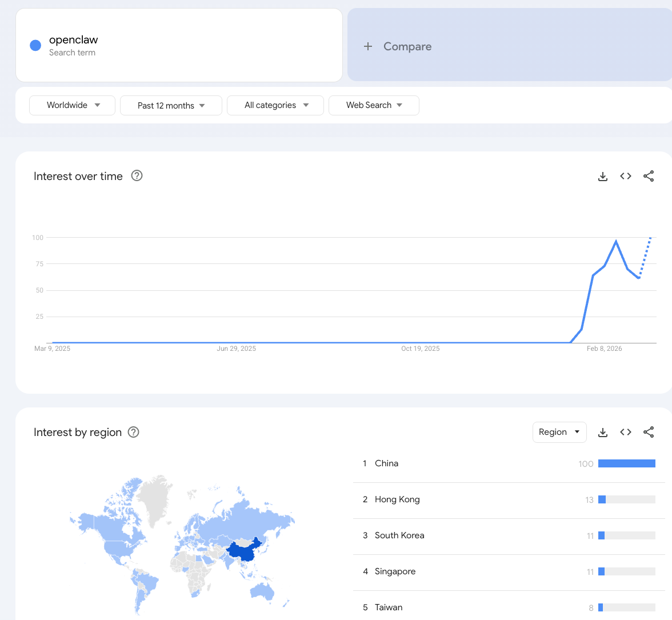672x620 pixels.
Task: Change the Past 12 months time range
Action: 171,106
